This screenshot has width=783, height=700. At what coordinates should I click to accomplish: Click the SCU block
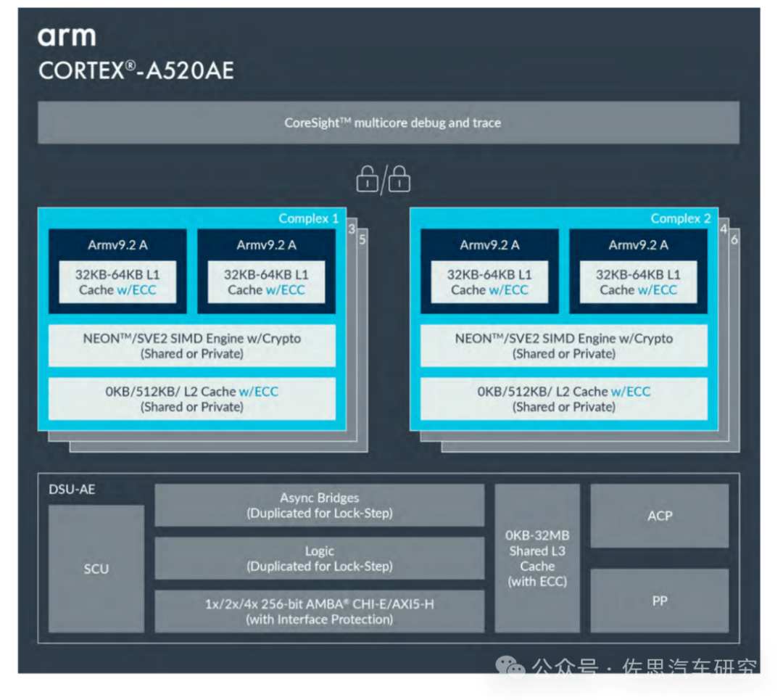tap(96, 569)
